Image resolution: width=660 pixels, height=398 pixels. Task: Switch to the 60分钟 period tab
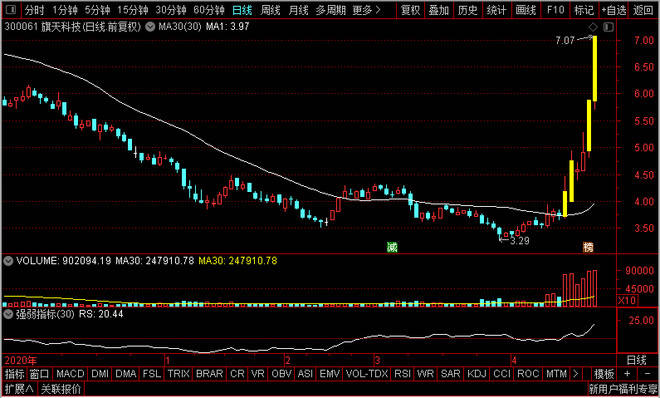210,10
